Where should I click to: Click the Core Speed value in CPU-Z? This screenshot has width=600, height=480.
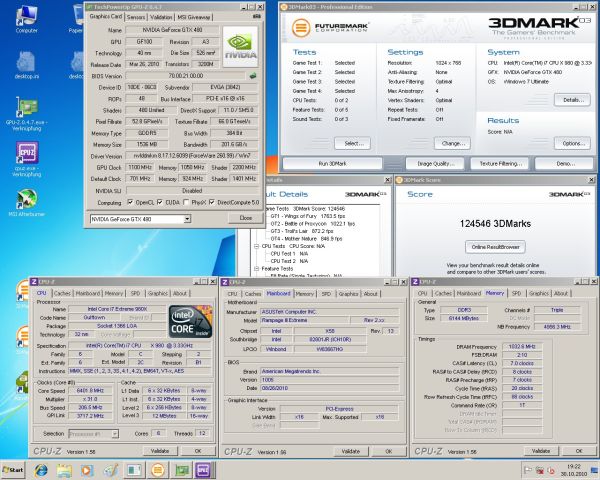tap(90, 391)
